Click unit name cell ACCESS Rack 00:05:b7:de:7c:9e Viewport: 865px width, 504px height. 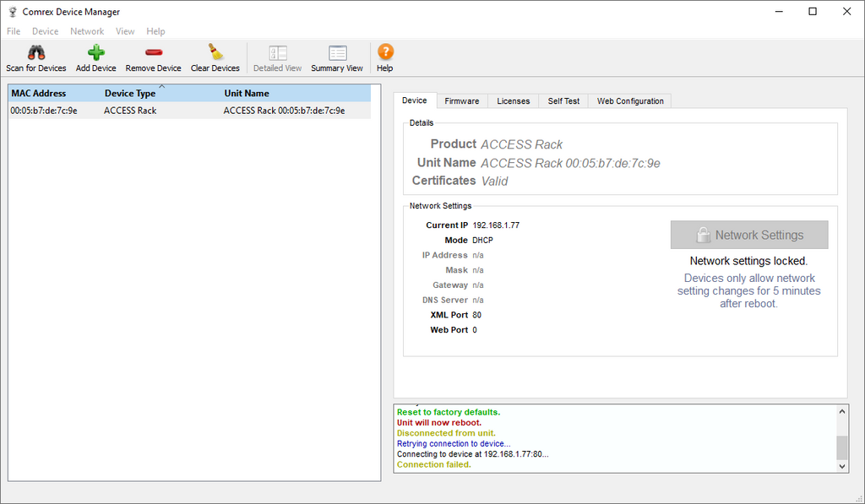coord(284,111)
